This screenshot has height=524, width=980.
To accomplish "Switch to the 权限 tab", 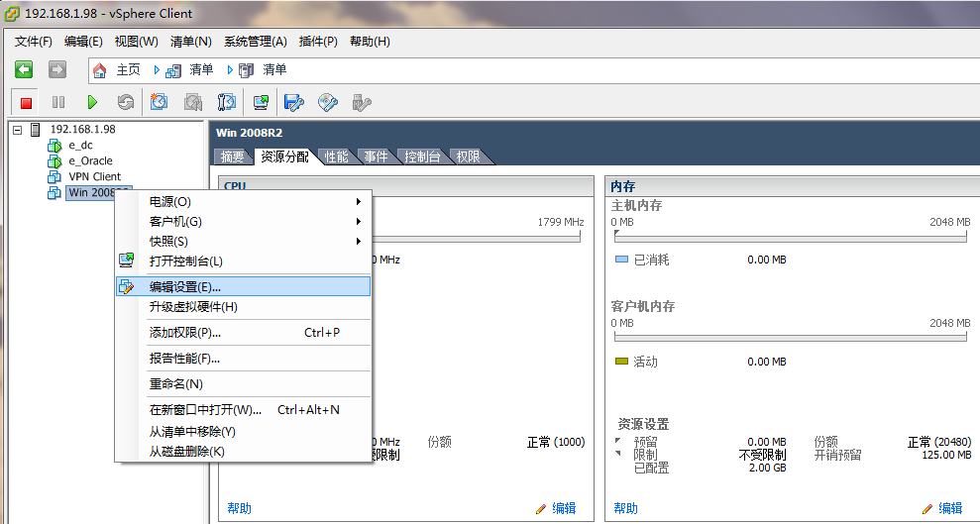I will 468,157.
